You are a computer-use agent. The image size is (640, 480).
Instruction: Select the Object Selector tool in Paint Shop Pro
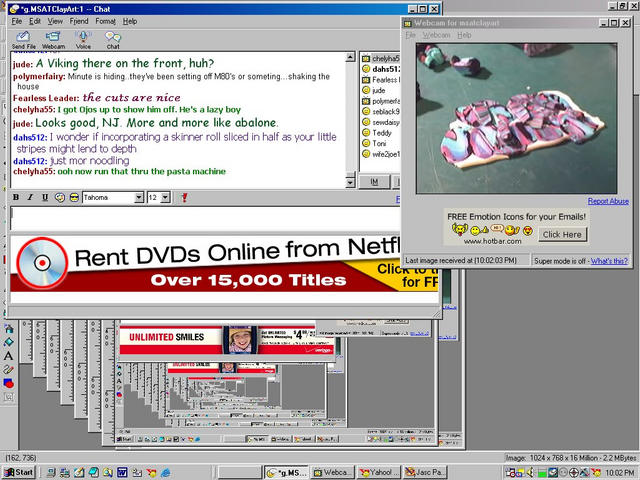click(x=8, y=396)
